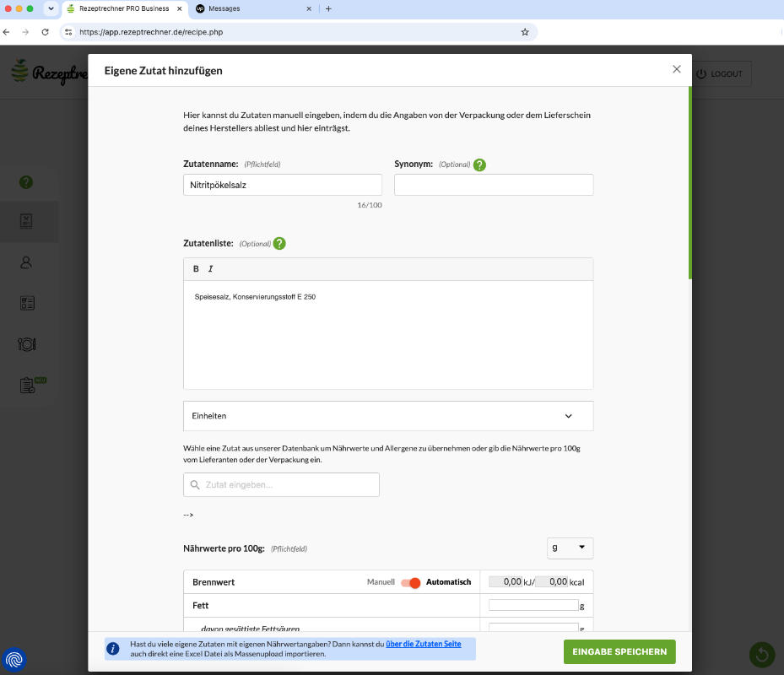Open the list layout icon in sidebar

27,303
